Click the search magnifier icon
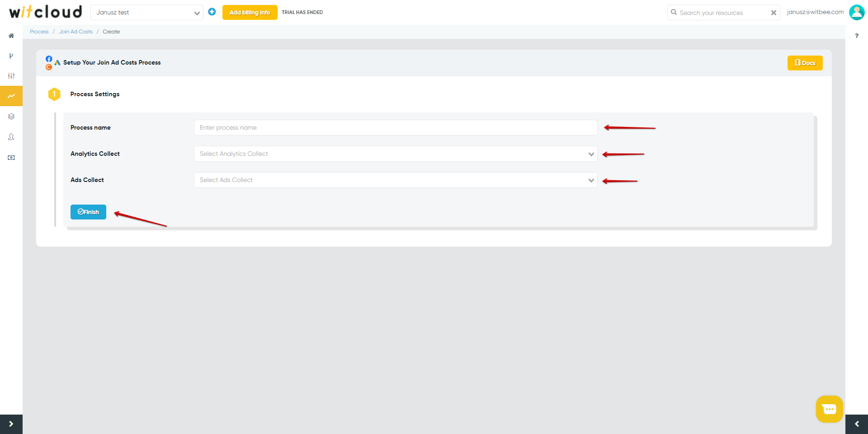 pos(674,12)
